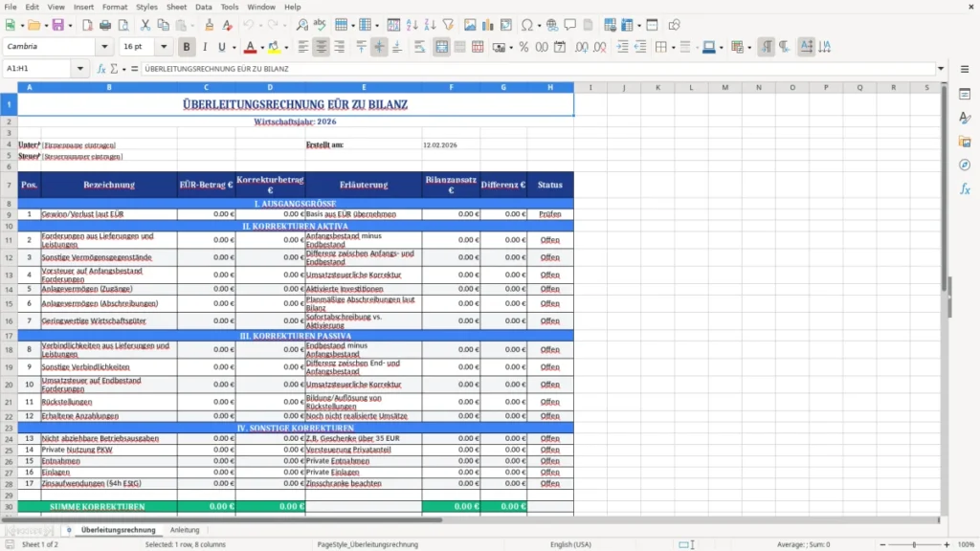Click the Spelling check icon
The image size is (980, 551).
click(320, 25)
